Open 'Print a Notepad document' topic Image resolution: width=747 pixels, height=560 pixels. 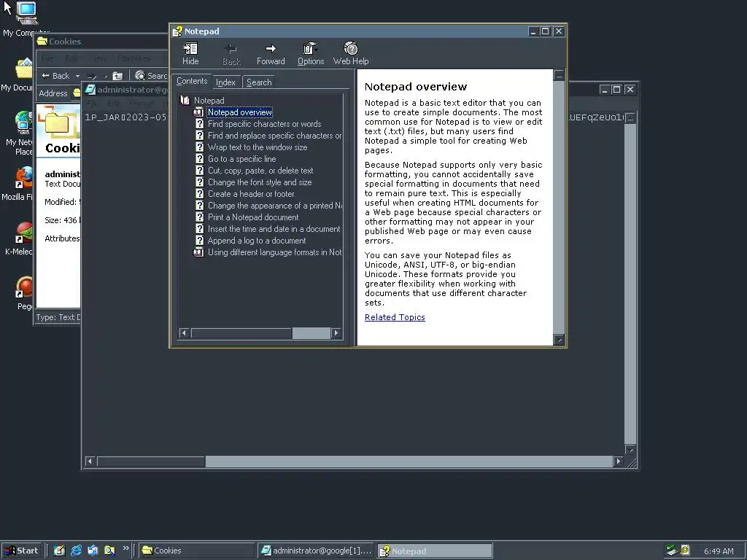pyautogui.click(x=253, y=217)
